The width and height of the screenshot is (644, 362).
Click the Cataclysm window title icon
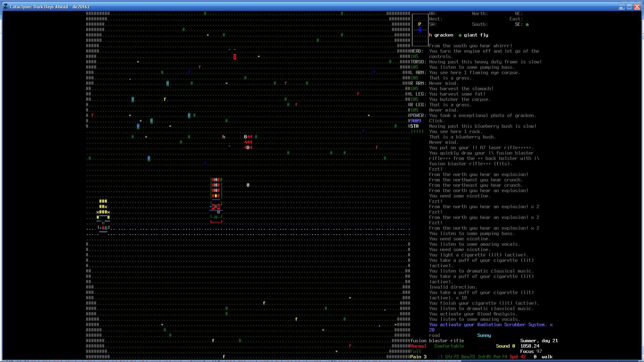point(6,6)
